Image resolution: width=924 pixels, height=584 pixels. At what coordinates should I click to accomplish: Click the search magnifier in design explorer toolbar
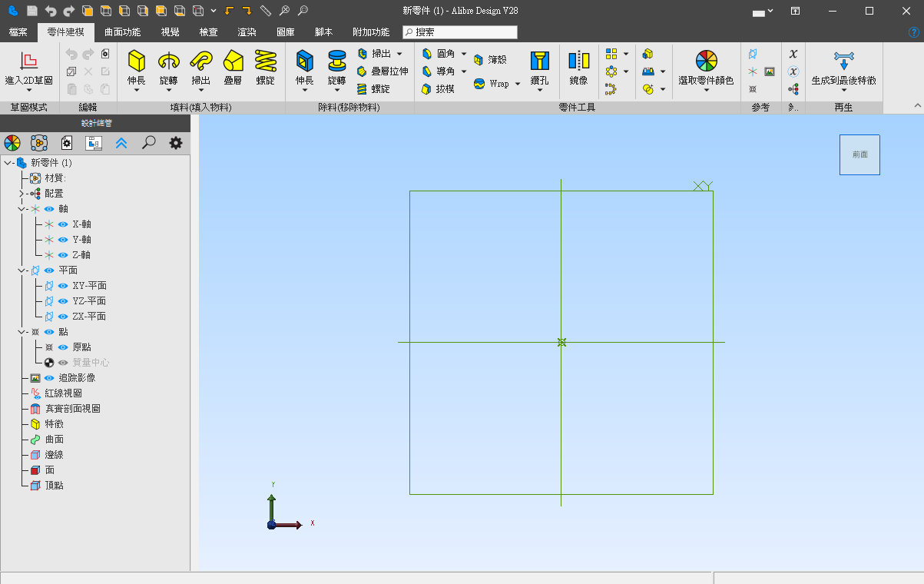point(149,143)
